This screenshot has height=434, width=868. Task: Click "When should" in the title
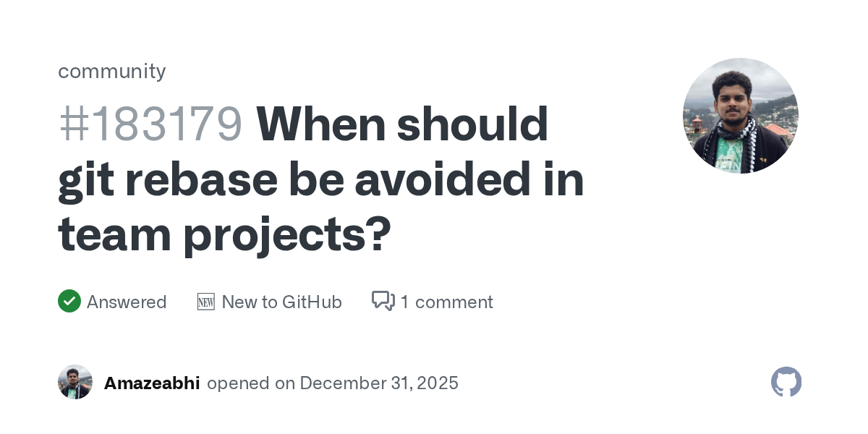[402, 124]
